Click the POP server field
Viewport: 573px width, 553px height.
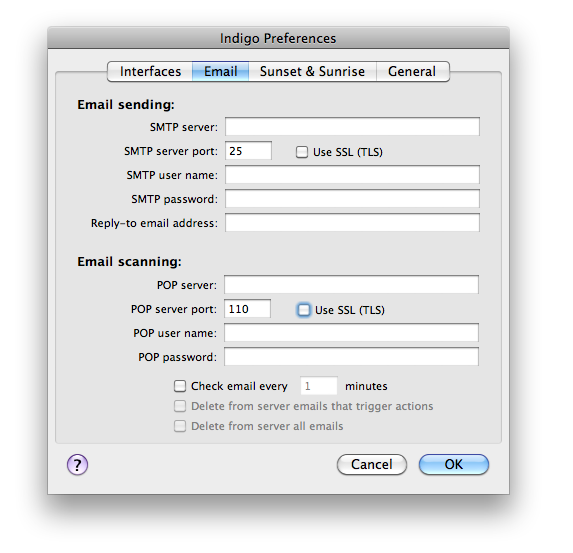[351, 284]
